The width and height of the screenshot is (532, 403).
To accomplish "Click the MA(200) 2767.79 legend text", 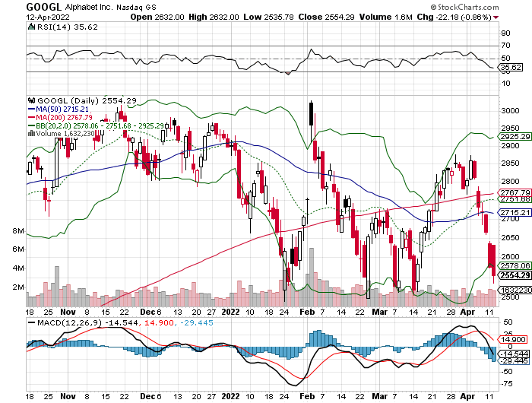I will [x=64, y=117].
